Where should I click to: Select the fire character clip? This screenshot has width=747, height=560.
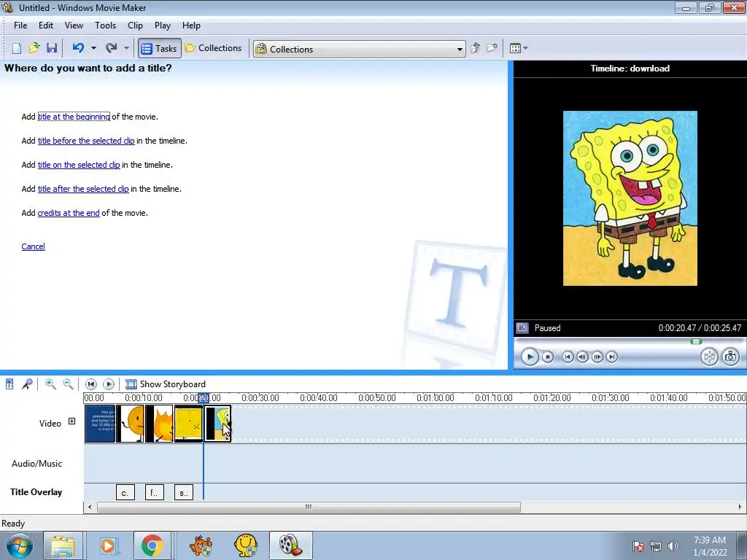159,424
